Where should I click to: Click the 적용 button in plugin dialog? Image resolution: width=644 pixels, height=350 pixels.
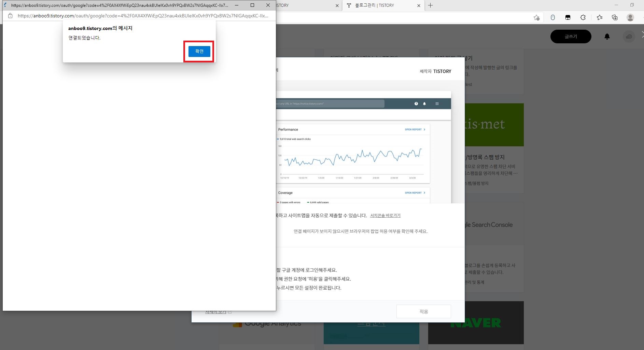pyautogui.click(x=423, y=311)
